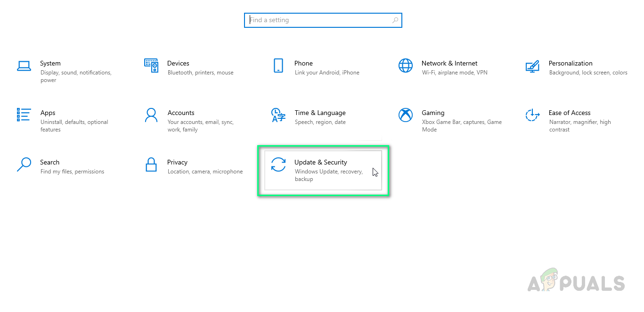
Task: Click the Accounts person icon
Action: (x=151, y=115)
